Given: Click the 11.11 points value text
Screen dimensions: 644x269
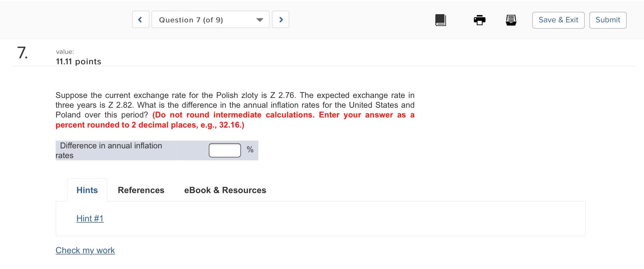Looking at the screenshot, I should pyautogui.click(x=78, y=61).
